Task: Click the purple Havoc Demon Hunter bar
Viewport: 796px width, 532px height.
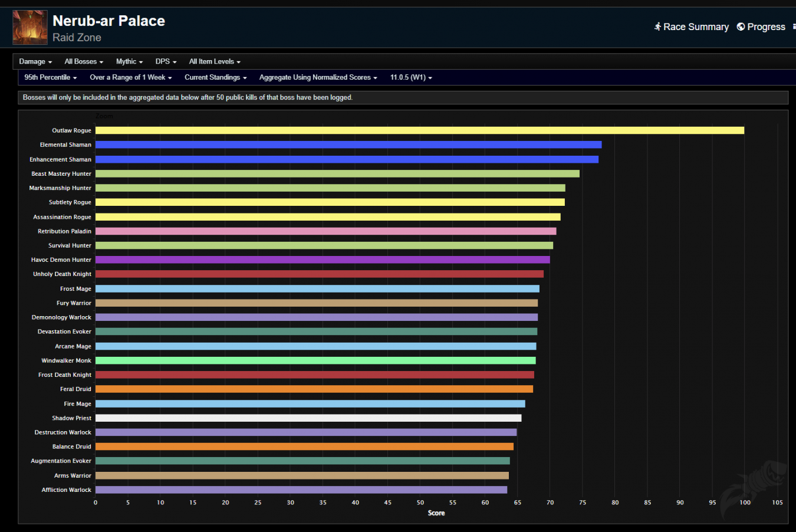Action: point(323,260)
